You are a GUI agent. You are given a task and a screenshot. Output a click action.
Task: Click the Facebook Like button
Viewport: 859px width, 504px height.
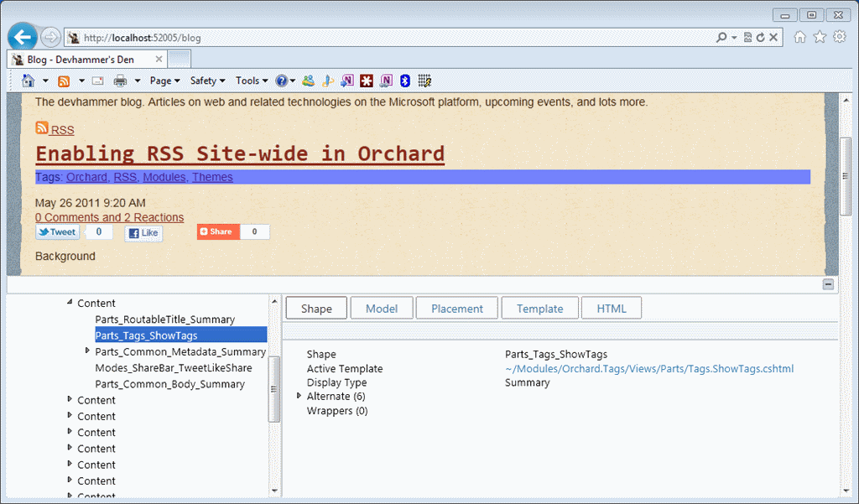[x=143, y=233]
